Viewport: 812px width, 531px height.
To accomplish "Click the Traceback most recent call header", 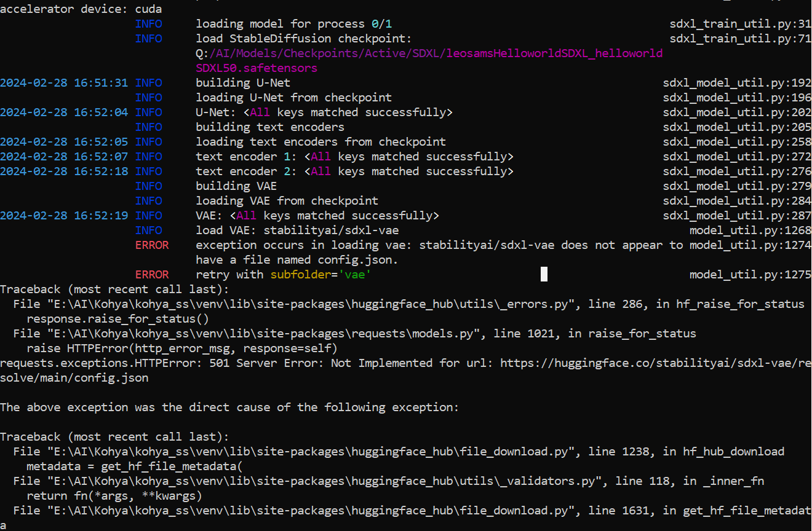I will (x=114, y=289).
